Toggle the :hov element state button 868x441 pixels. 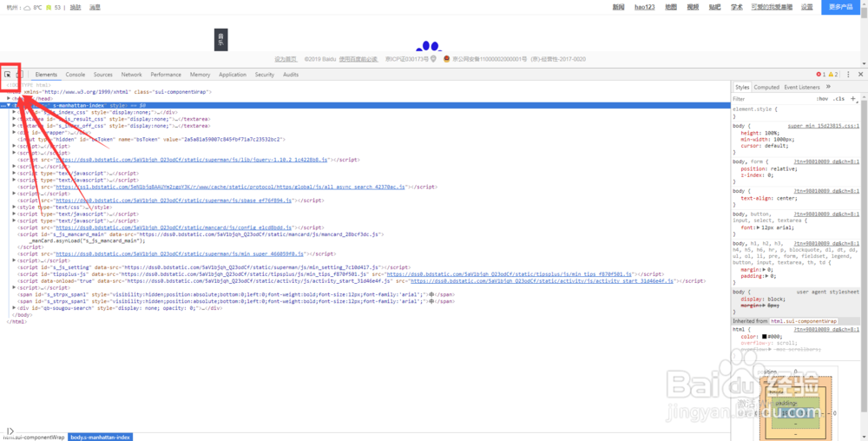822,98
